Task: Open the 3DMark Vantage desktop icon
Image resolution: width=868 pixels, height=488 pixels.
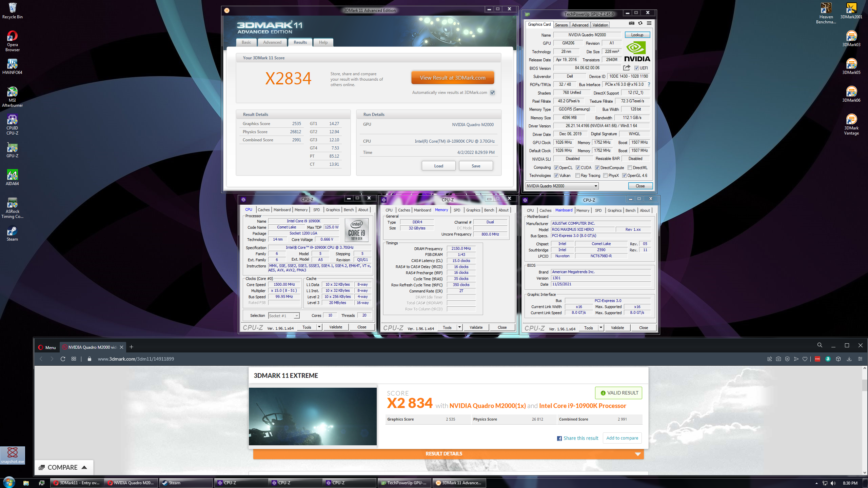Action: [x=851, y=124]
